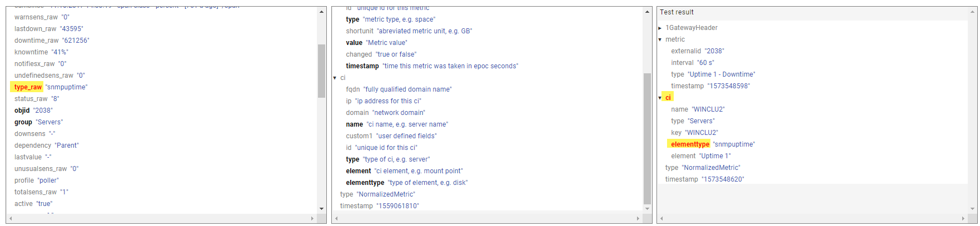Click the scroll-left arrow under the left panel
Viewport: 980px width, 226px height.
pos(11,218)
